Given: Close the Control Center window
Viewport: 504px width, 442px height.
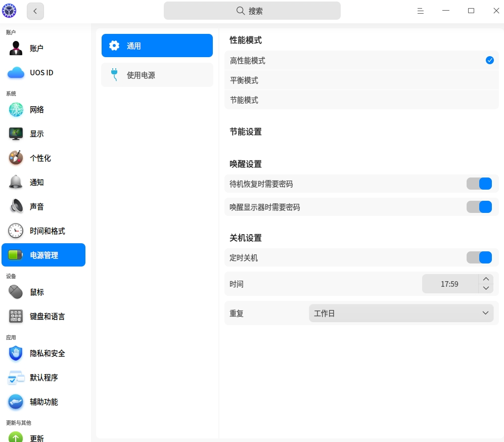Looking at the screenshot, I should 496,11.
